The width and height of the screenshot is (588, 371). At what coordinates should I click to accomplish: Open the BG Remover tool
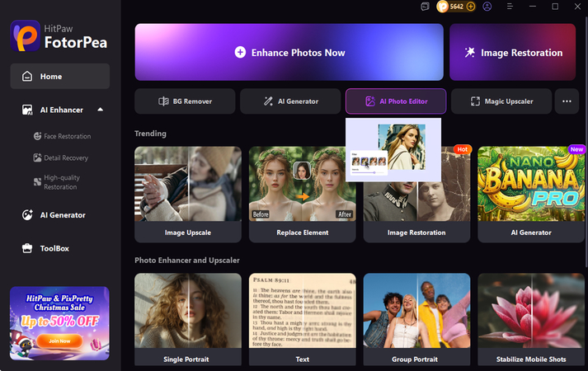[185, 101]
